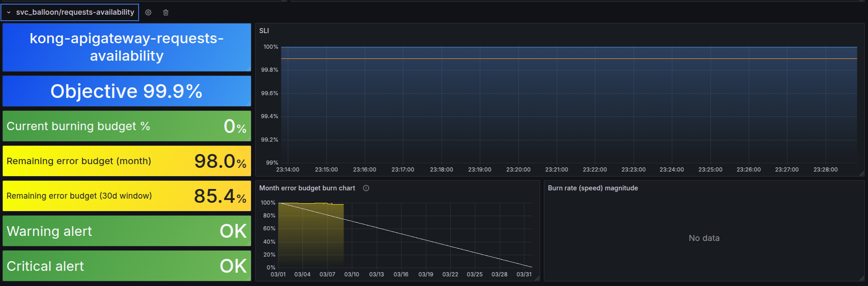Click resize handle of kong-apigateway title panel

point(249,69)
